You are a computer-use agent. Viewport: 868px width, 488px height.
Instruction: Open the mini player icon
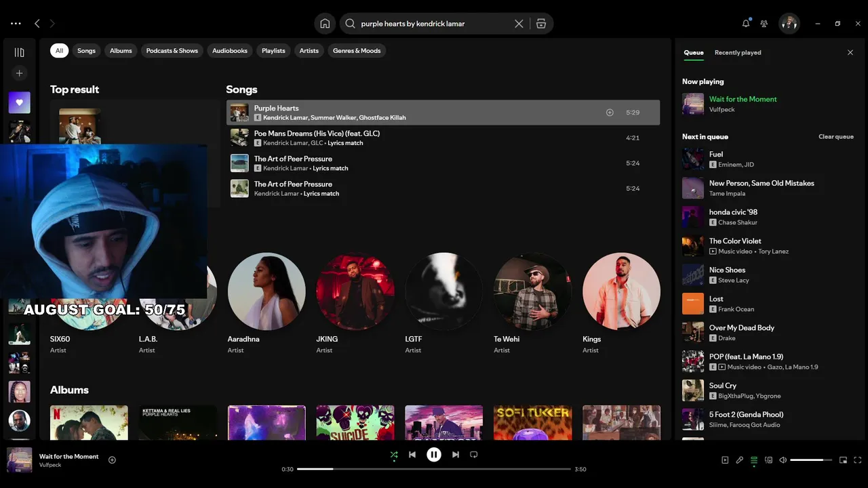pos(843,460)
